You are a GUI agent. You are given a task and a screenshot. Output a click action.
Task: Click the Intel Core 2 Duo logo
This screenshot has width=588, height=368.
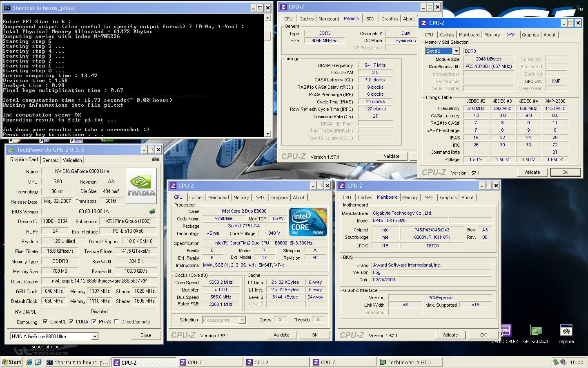(x=308, y=222)
